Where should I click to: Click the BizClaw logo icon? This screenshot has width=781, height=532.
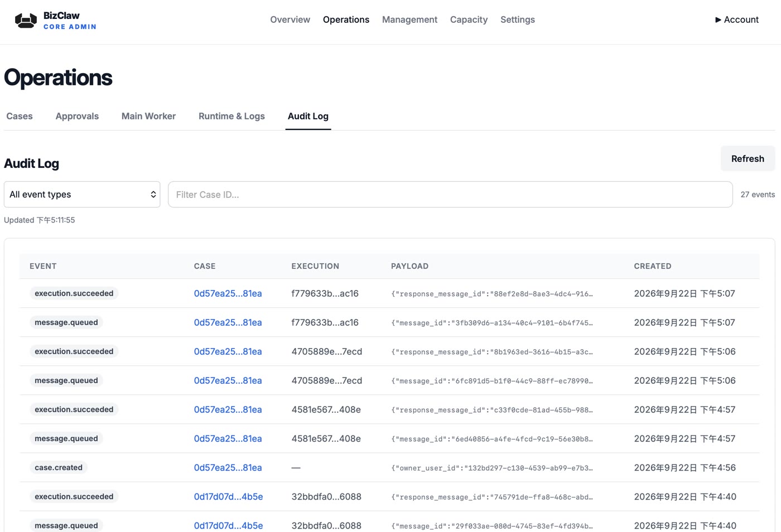26,21
